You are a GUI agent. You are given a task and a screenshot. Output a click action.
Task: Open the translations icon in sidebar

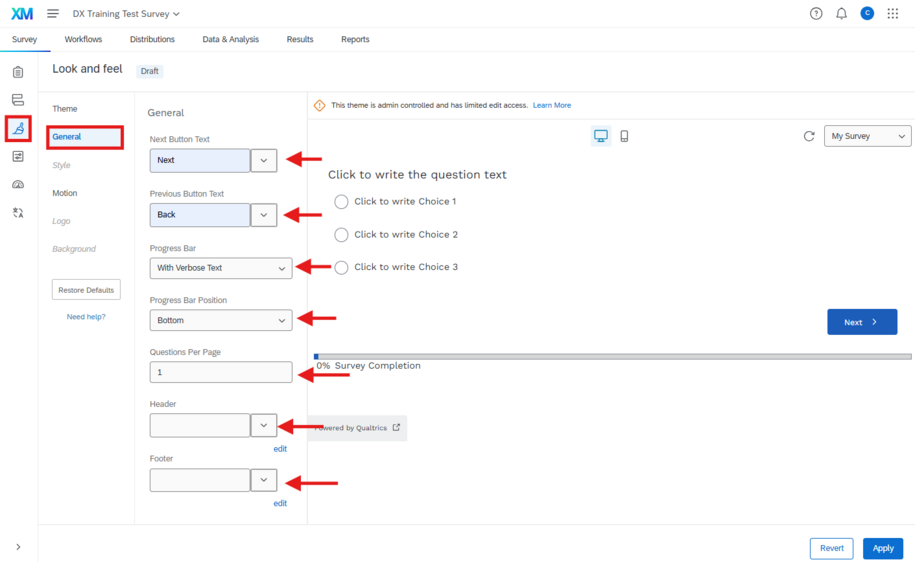coord(18,212)
